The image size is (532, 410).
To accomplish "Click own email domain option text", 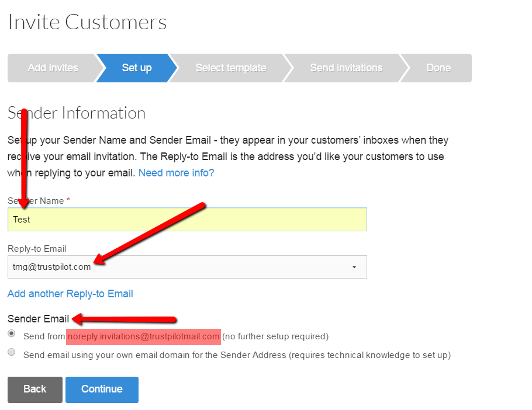I will 237,355.
